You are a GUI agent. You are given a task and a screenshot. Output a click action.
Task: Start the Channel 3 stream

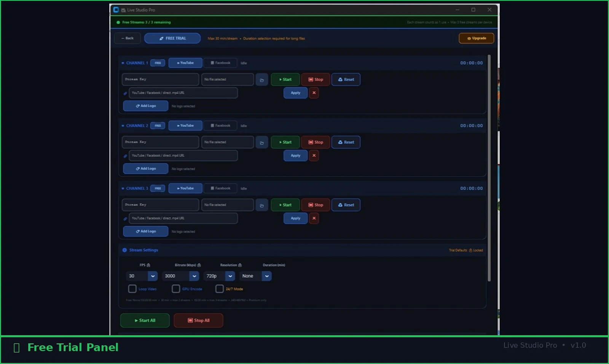[x=285, y=205]
